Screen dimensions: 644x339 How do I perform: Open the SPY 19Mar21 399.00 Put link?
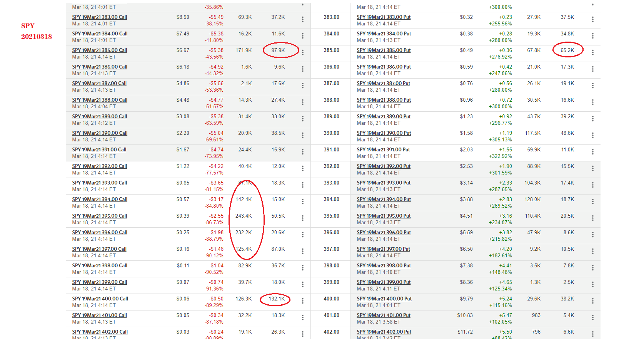point(384,282)
